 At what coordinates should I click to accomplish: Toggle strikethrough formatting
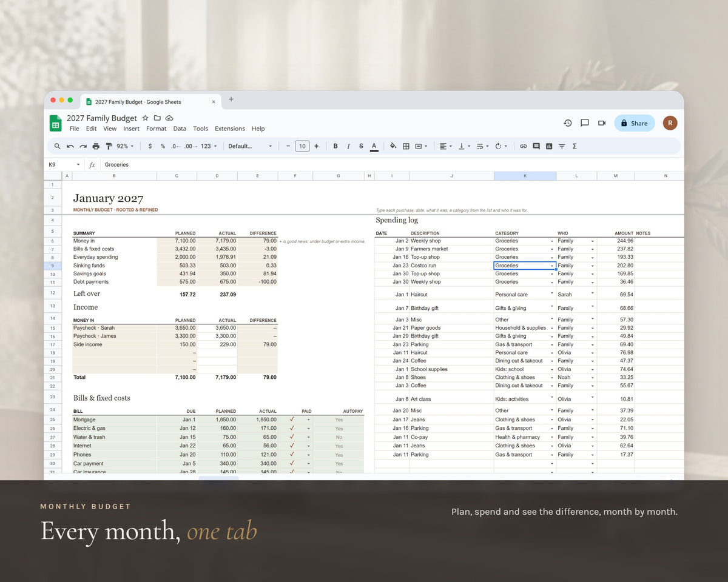(361, 146)
